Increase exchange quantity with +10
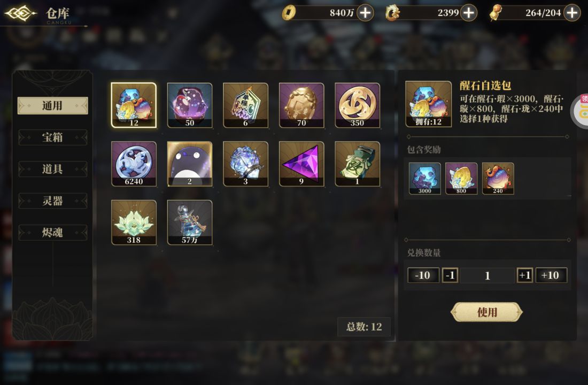 pyautogui.click(x=551, y=275)
